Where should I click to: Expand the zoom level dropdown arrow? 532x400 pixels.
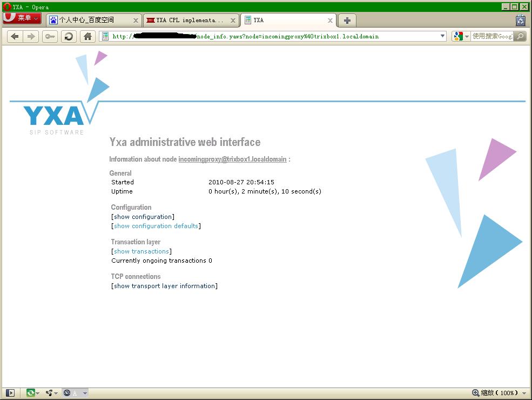pos(524,393)
